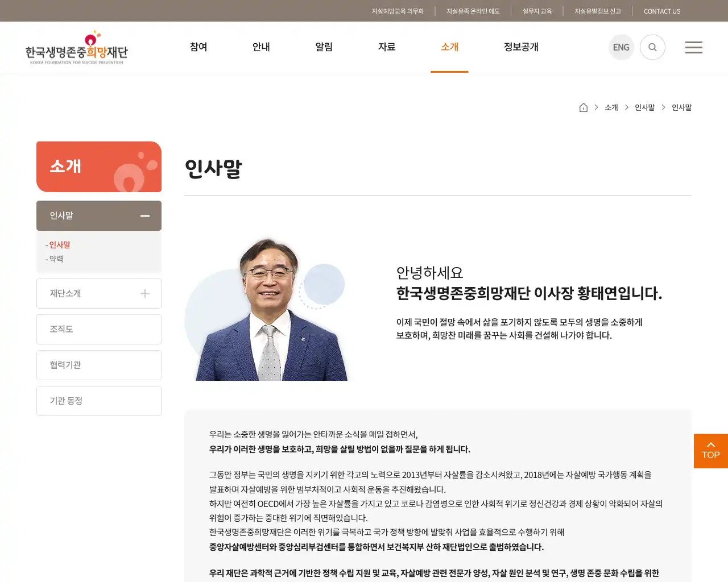Switch site language with the ENG button

[621, 47]
